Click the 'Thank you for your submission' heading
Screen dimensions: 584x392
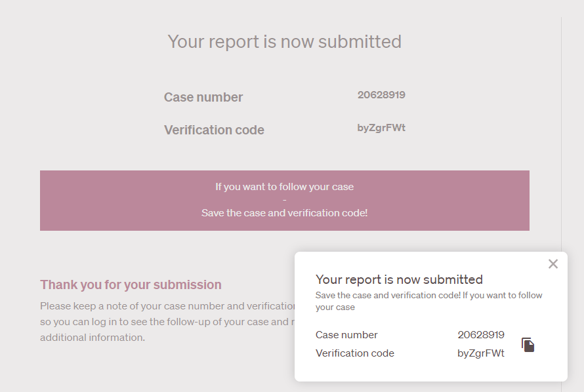click(131, 284)
